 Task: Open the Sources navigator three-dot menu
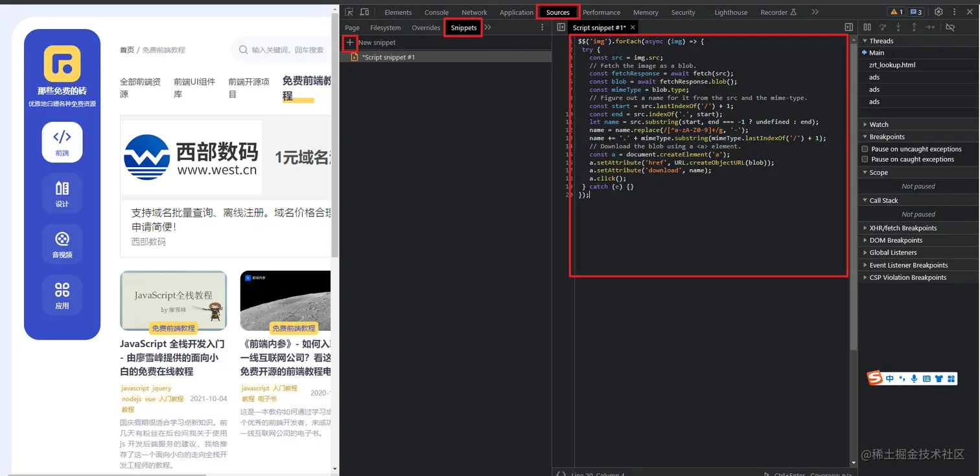pyautogui.click(x=542, y=27)
